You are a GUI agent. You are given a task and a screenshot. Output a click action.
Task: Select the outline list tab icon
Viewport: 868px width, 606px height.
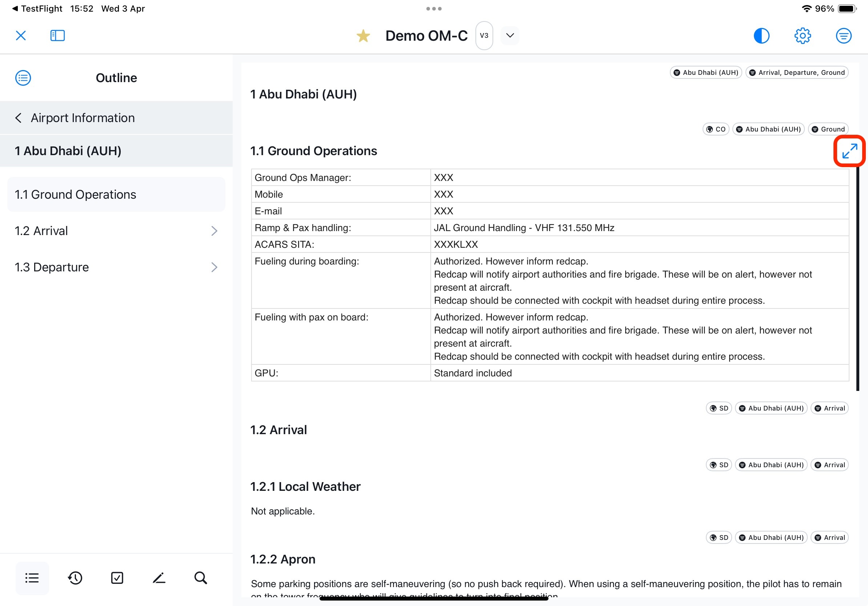click(32, 578)
